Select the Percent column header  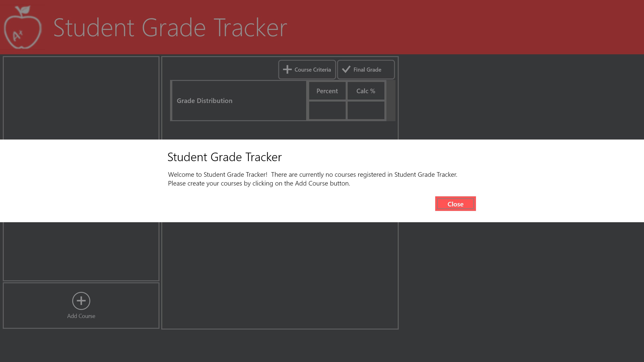point(327,91)
